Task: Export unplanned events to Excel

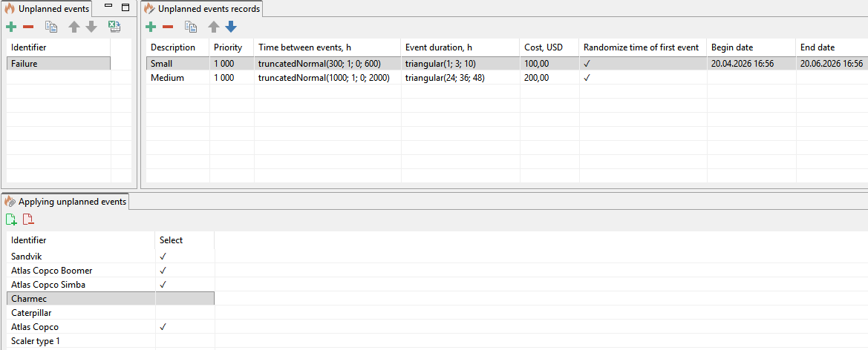Action: click(x=114, y=27)
